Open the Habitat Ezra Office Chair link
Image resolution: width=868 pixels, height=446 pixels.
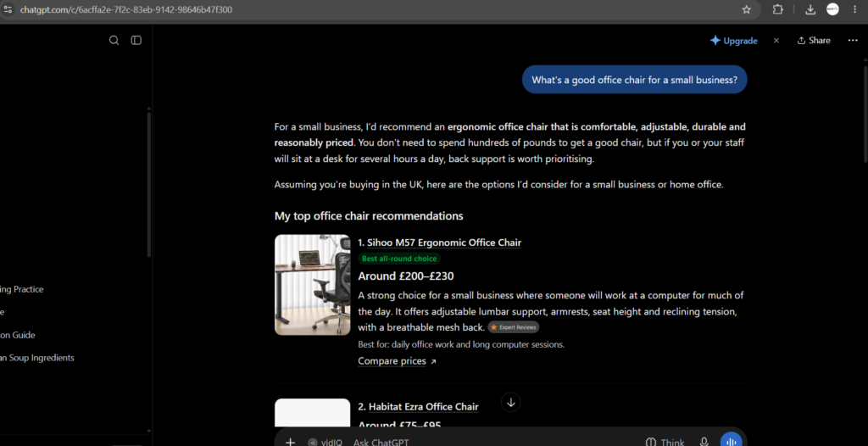pyautogui.click(x=424, y=407)
